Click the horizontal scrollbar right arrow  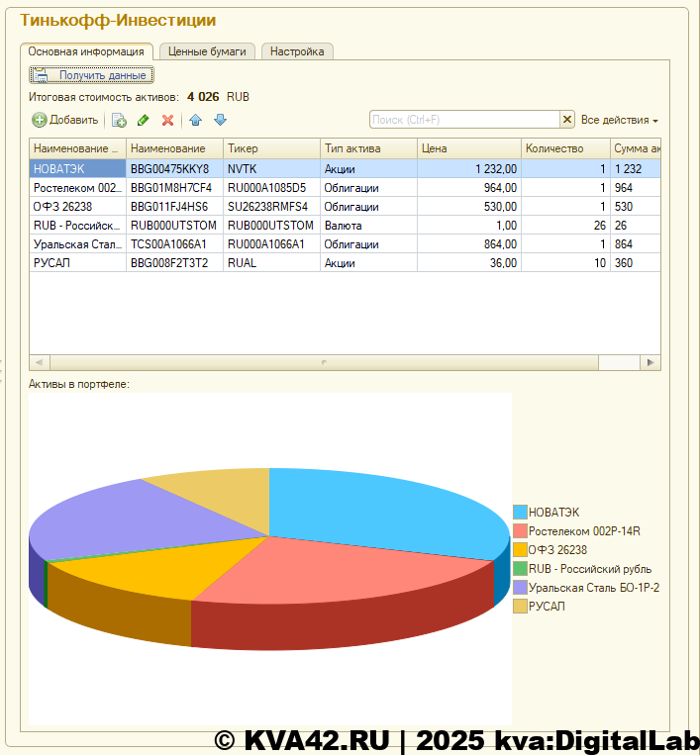point(650,362)
